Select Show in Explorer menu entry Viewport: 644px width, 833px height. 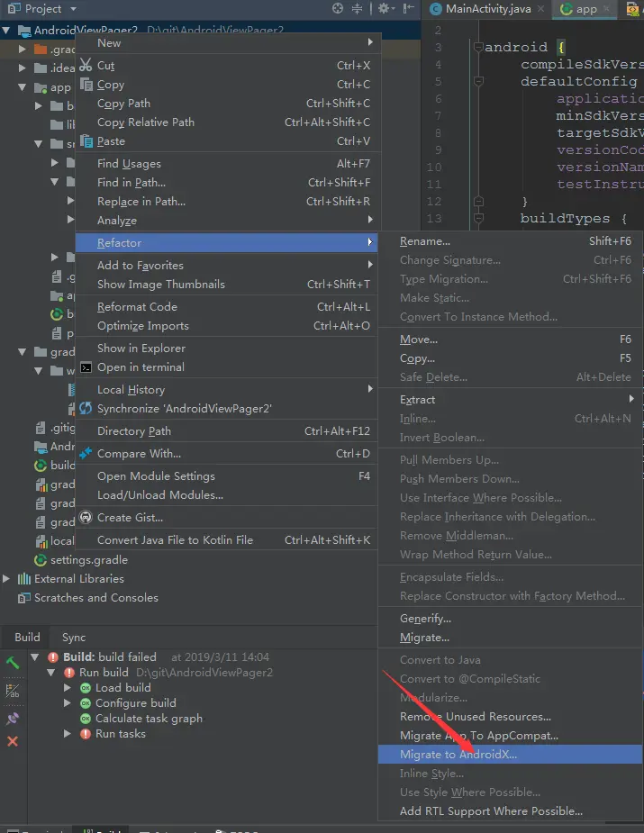[227, 348]
